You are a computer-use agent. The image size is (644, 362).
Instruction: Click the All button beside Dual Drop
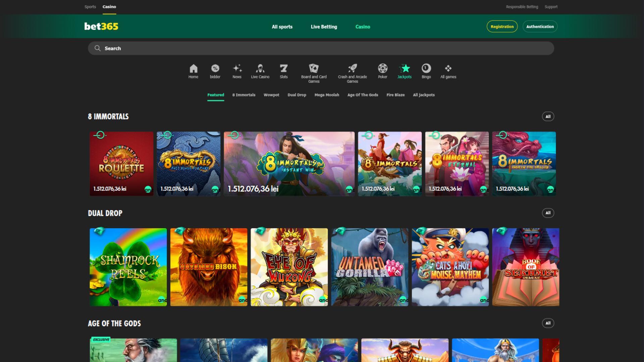point(548,213)
